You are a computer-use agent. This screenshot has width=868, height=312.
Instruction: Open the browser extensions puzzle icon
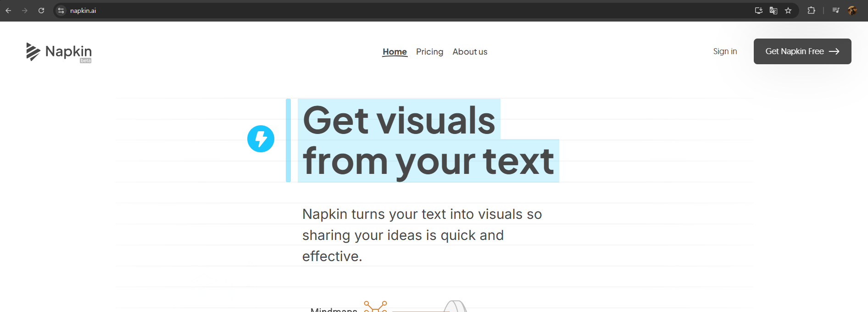coord(811,11)
